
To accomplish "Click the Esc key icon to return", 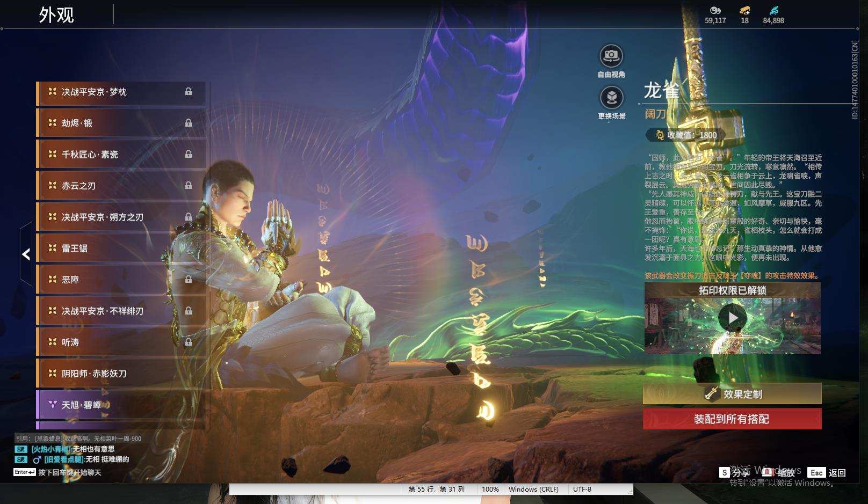I will [816, 472].
